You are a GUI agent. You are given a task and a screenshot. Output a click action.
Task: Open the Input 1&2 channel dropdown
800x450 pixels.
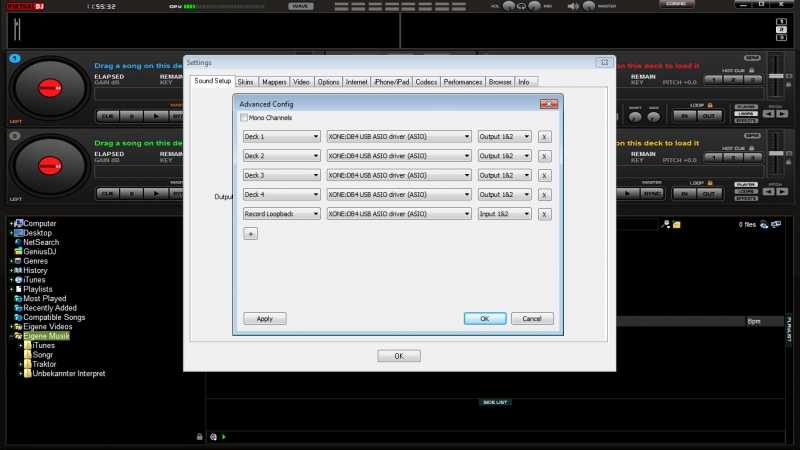504,213
